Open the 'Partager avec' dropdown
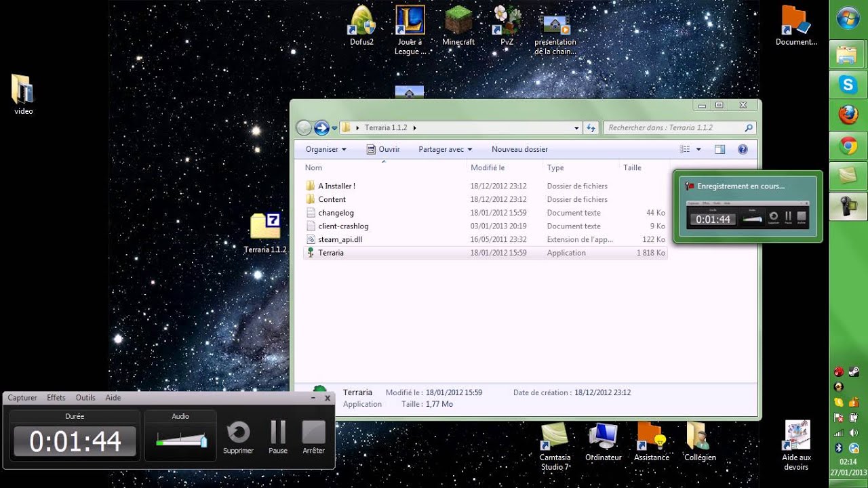 click(446, 149)
